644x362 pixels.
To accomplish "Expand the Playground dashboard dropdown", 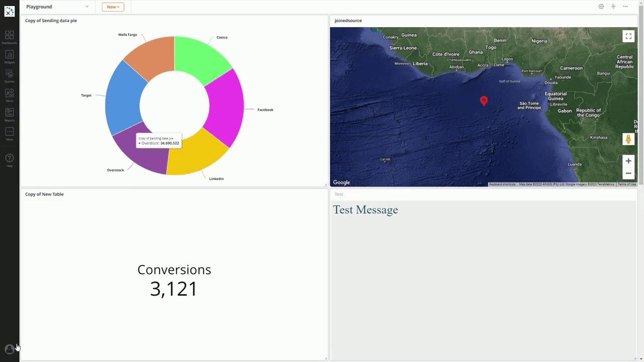I will 87,7.
